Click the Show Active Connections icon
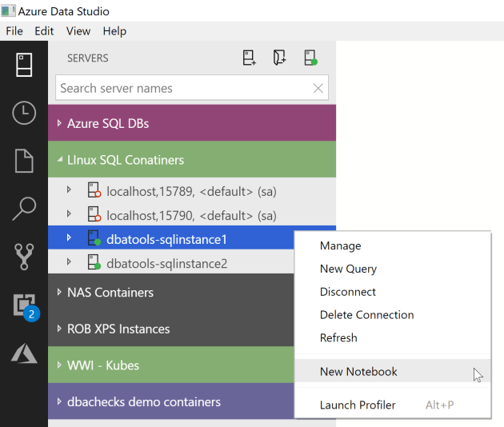Viewport: 504px width, 427px height. (x=310, y=58)
